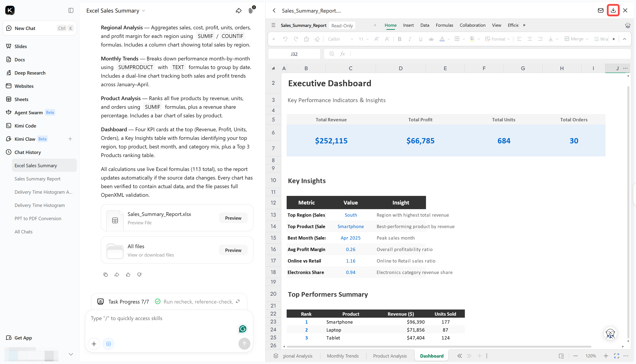
Task: Open the Calibri font dropdown
Action: 341,39
